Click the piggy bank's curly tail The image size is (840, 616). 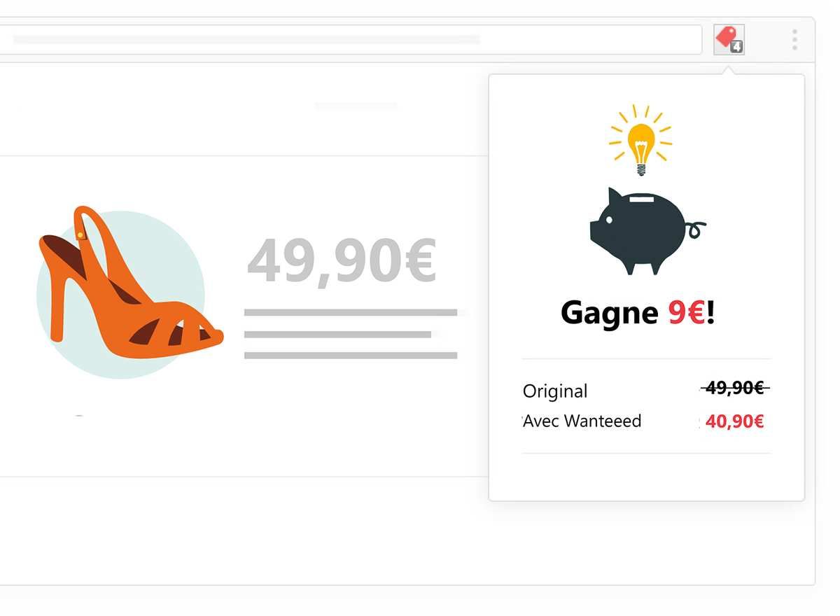point(695,230)
